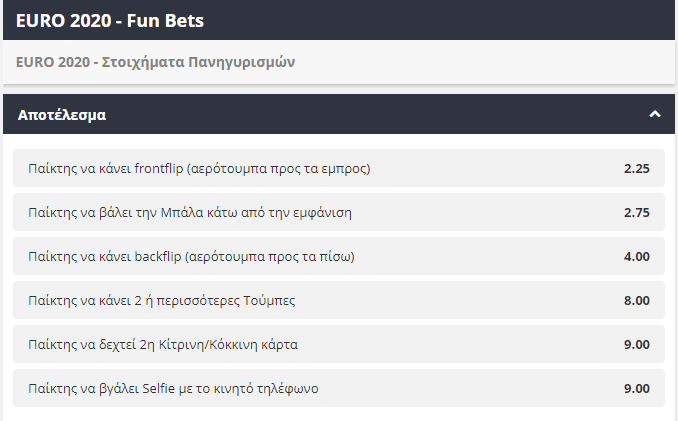Click the Αποτέλεσμα section header label
Viewport: 678px width, 421px height.
pyautogui.click(x=62, y=115)
